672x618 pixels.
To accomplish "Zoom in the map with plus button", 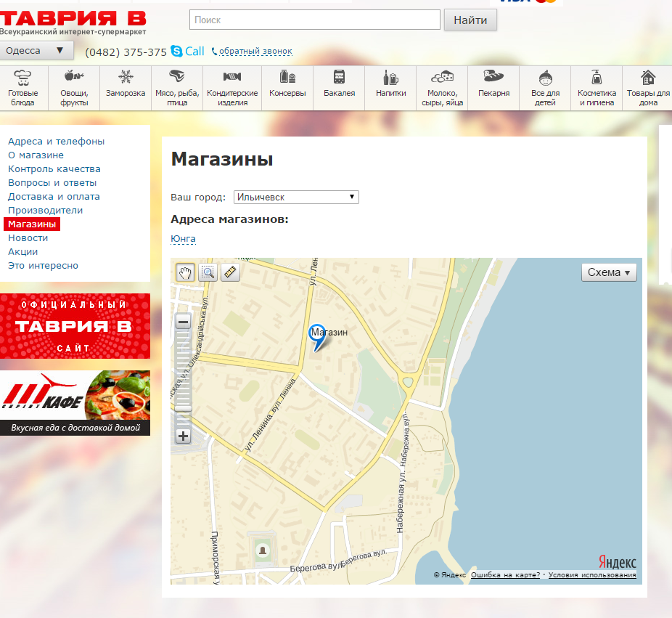I will pos(183,436).
